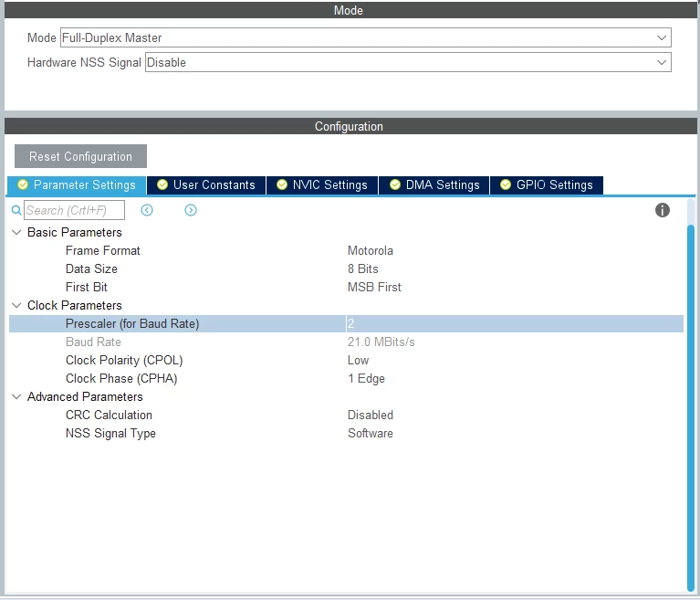Select the Prescaler (for Baud Rate) row
This screenshot has height=600, width=700.
click(346, 324)
